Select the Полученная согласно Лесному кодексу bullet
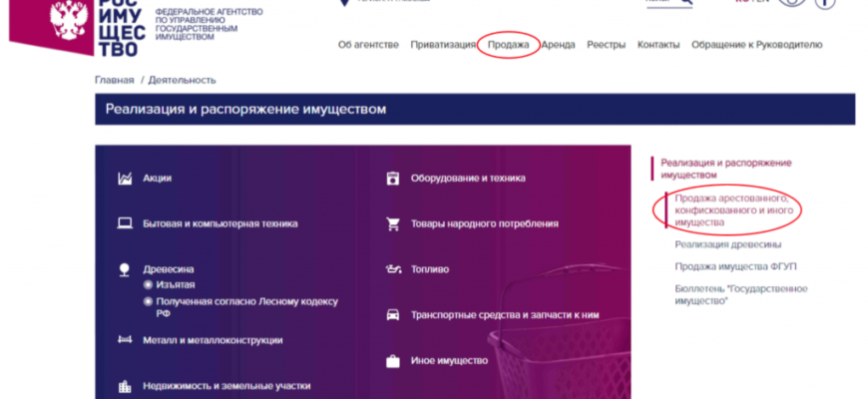 coord(148,302)
